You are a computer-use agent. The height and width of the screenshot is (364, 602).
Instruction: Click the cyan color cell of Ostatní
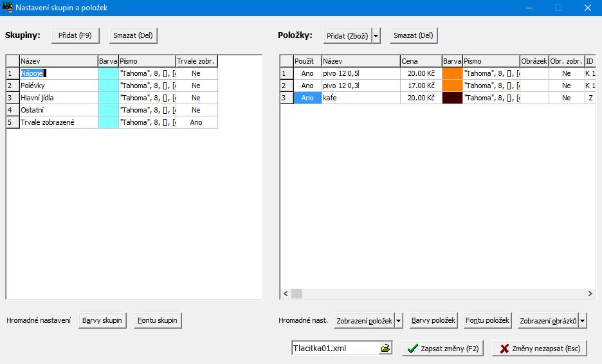tap(108, 110)
